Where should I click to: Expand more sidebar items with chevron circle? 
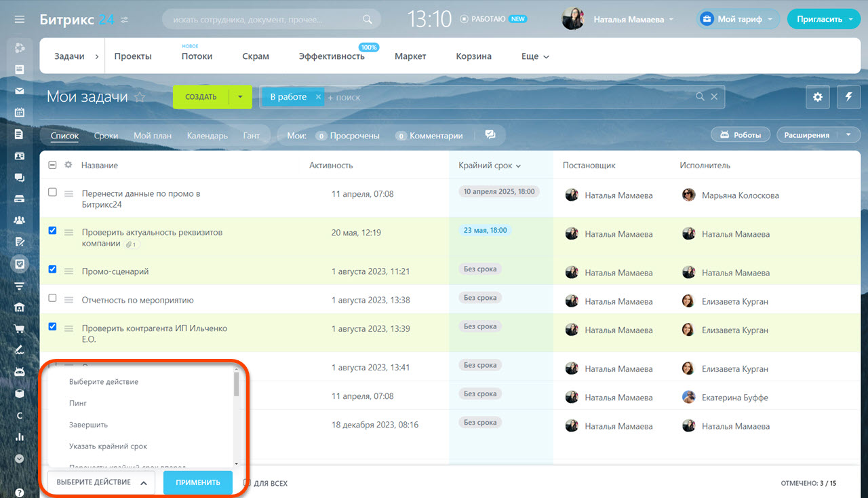tap(20, 459)
